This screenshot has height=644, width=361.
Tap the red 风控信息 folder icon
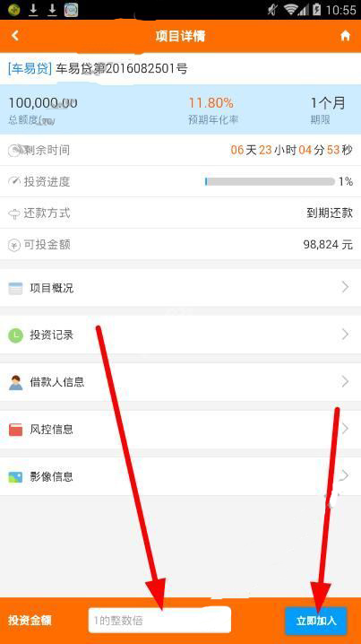point(15,430)
